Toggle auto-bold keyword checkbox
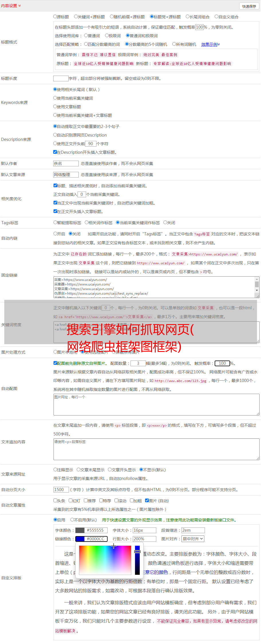The width and height of the screenshot is (261, 644). point(55,203)
